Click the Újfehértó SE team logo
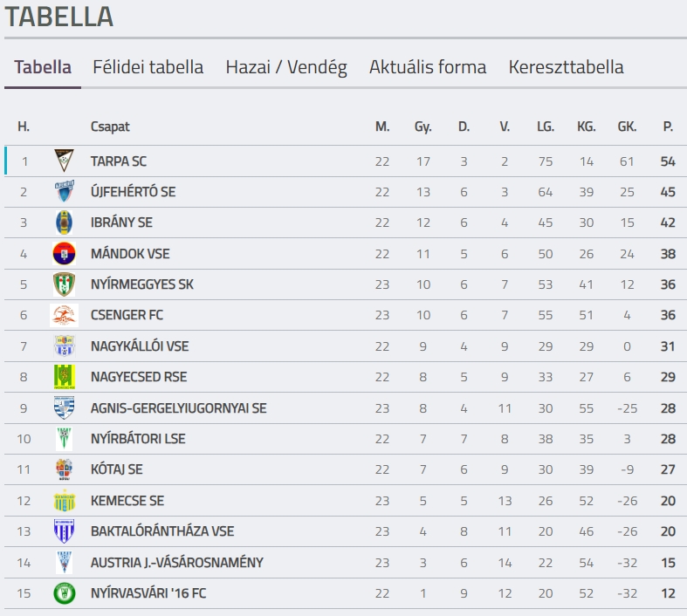The width and height of the screenshot is (687, 616). pos(64,191)
